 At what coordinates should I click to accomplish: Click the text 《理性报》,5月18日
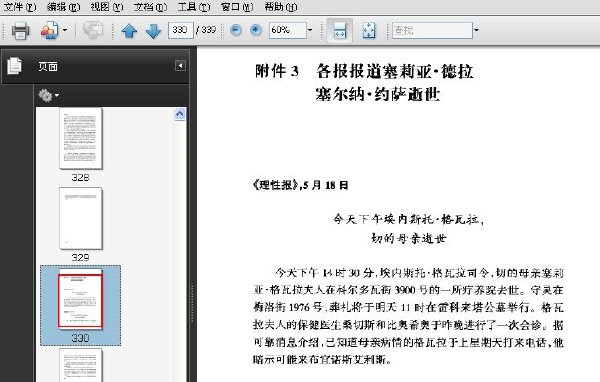300,185
